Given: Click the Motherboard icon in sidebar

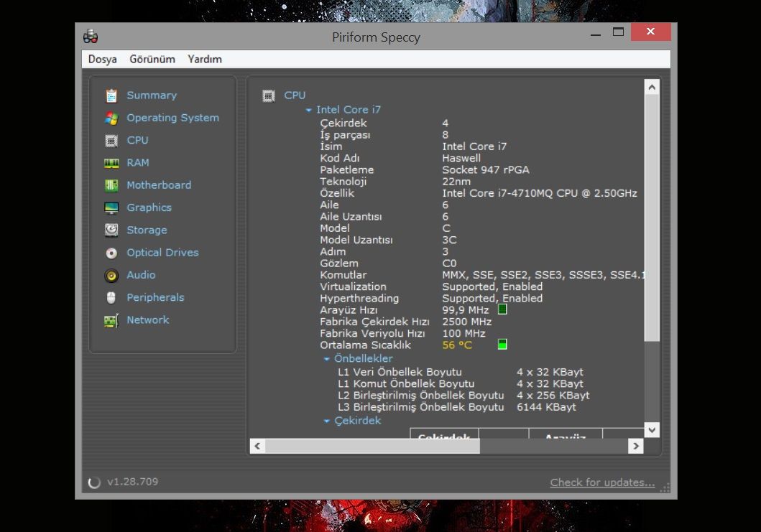Looking at the screenshot, I should tap(111, 185).
